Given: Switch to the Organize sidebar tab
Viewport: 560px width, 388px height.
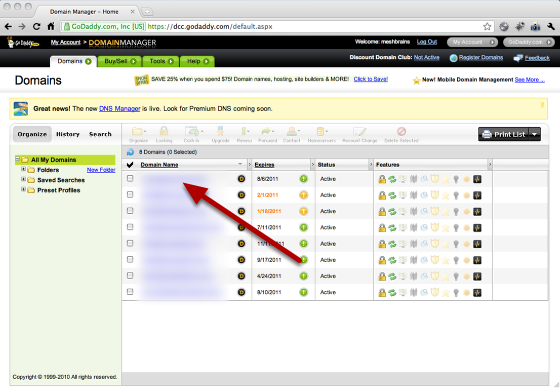Looking at the screenshot, I should point(32,134).
